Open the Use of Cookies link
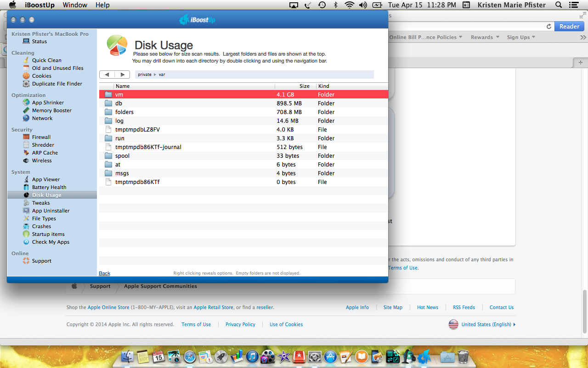 pos(286,324)
